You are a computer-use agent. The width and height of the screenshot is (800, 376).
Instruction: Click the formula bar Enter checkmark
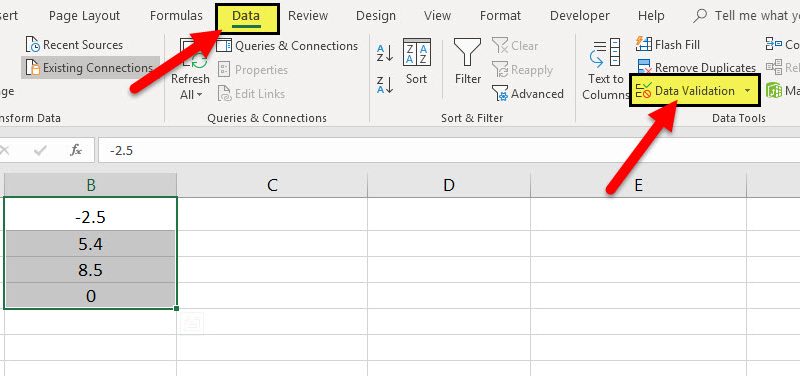[40, 150]
